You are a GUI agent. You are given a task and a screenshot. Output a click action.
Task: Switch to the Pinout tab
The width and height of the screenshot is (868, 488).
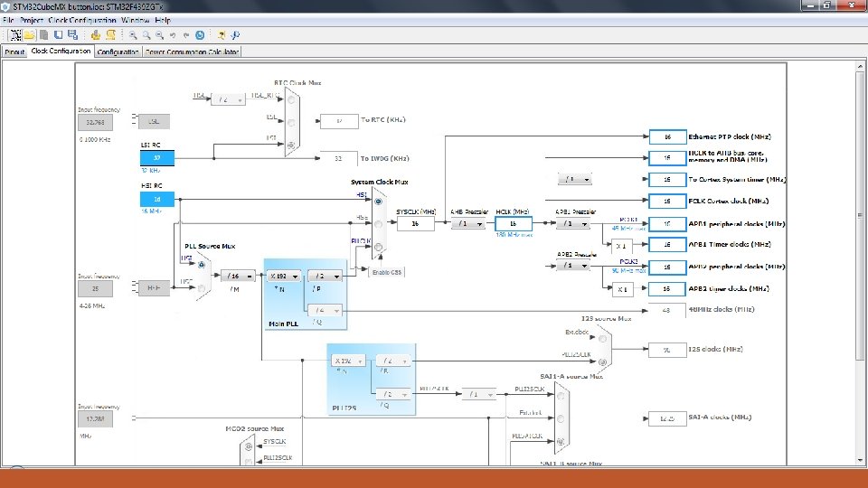pyautogui.click(x=14, y=52)
